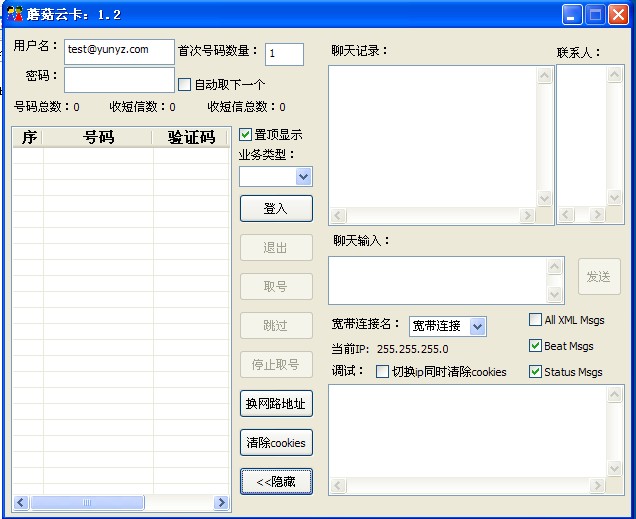Viewport: 636px width, 519px height.
Task: Click the disabled 退出 button
Action: coord(276,247)
